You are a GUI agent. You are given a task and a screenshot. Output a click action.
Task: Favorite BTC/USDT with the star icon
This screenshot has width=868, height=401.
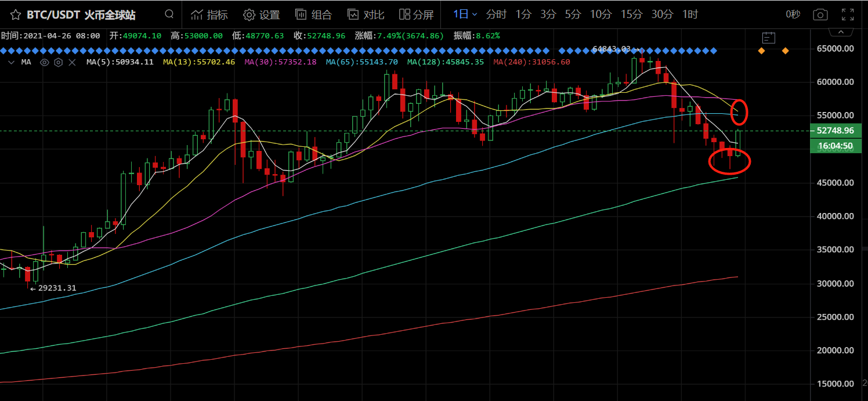tap(16, 15)
